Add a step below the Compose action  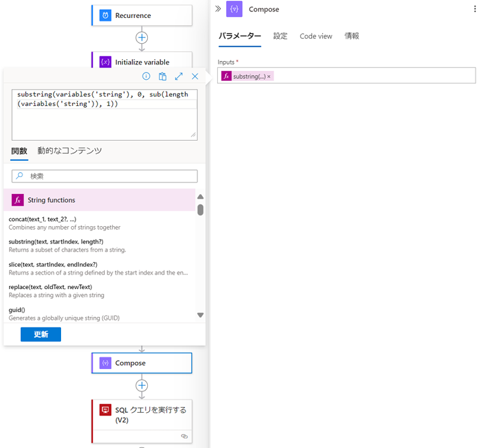point(142,385)
